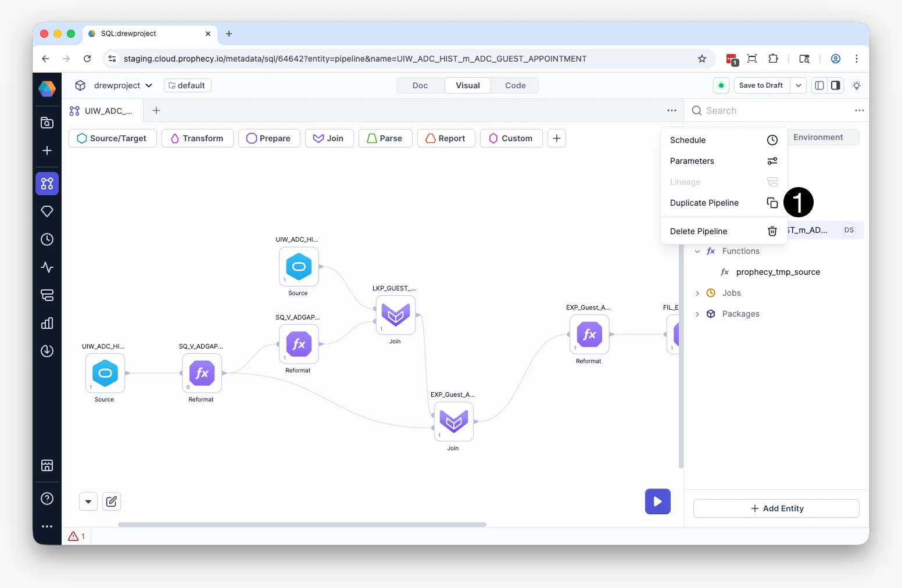This screenshot has width=902, height=588.
Task: Click pipeline tab bar three-dots menu
Action: point(672,110)
